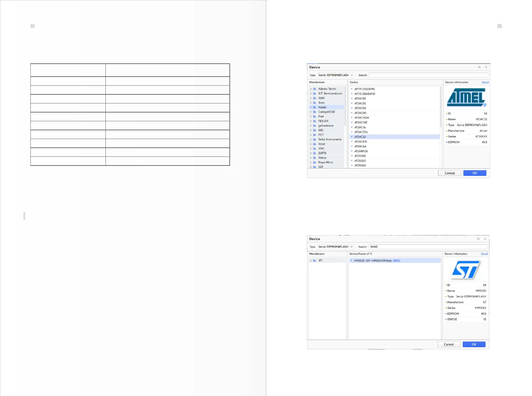Expand the Altera manufacturer node
This screenshot has height=396, width=532.
coord(311,158)
